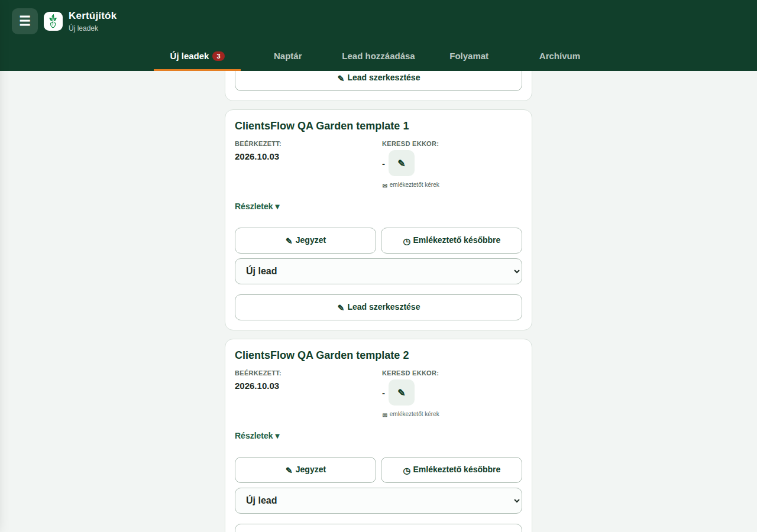Open the Naptár tab

tap(288, 56)
